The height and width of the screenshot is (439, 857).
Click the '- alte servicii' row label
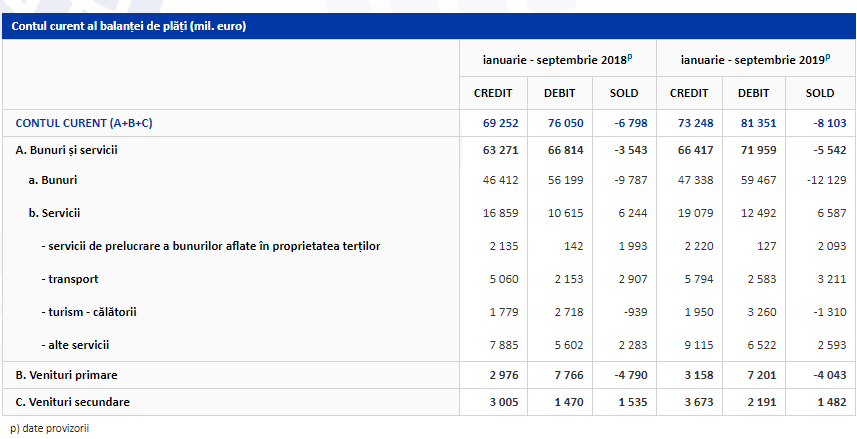(75, 345)
